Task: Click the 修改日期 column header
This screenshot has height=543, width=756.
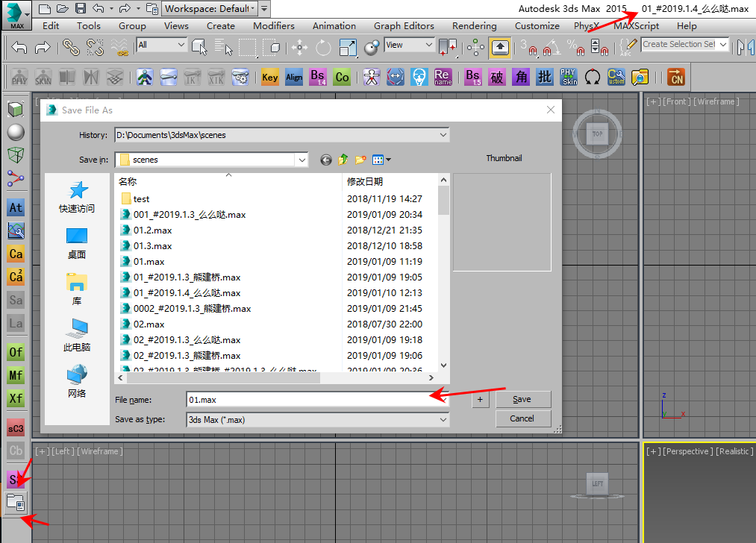Action: click(x=365, y=182)
